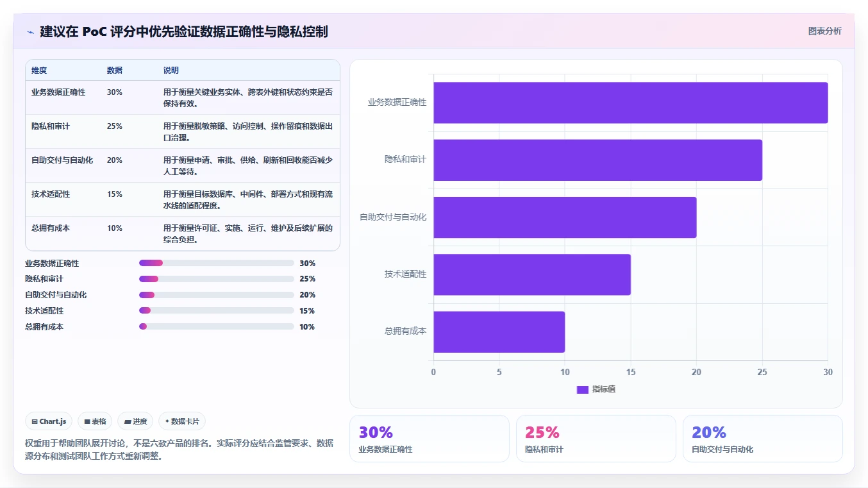The height and width of the screenshot is (488, 868).
Task: Click the 进度 tag chip
Action: (x=135, y=421)
